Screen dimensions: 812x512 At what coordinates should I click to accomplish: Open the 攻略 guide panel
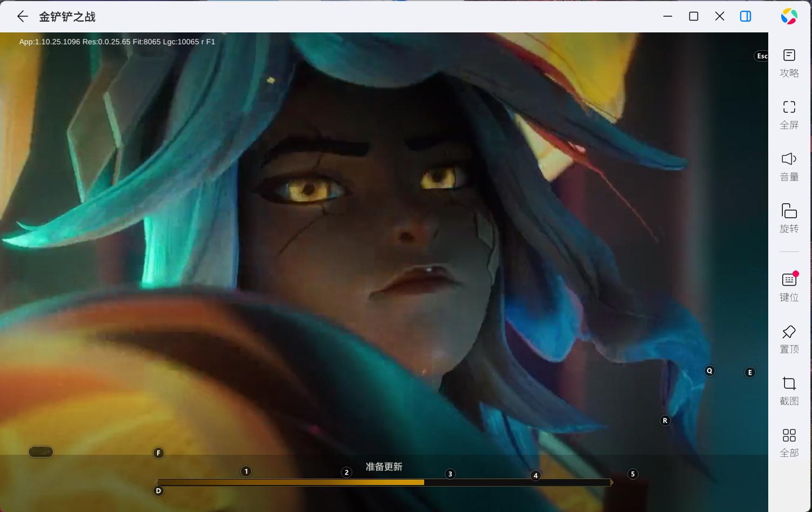(789, 63)
